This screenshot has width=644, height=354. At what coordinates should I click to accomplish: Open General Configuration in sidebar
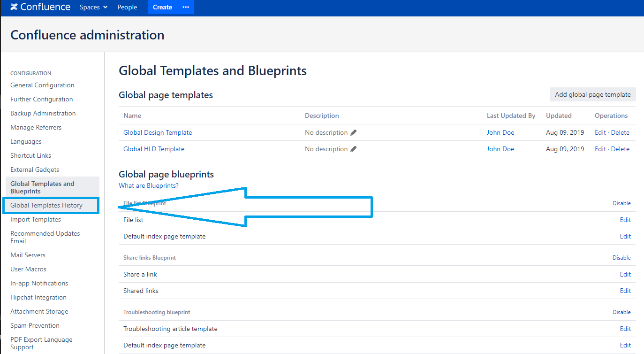tap(42, 85)
